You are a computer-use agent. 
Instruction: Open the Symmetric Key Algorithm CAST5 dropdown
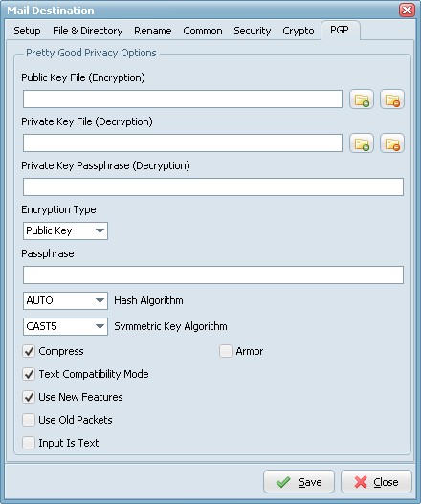tap(65, 326)
